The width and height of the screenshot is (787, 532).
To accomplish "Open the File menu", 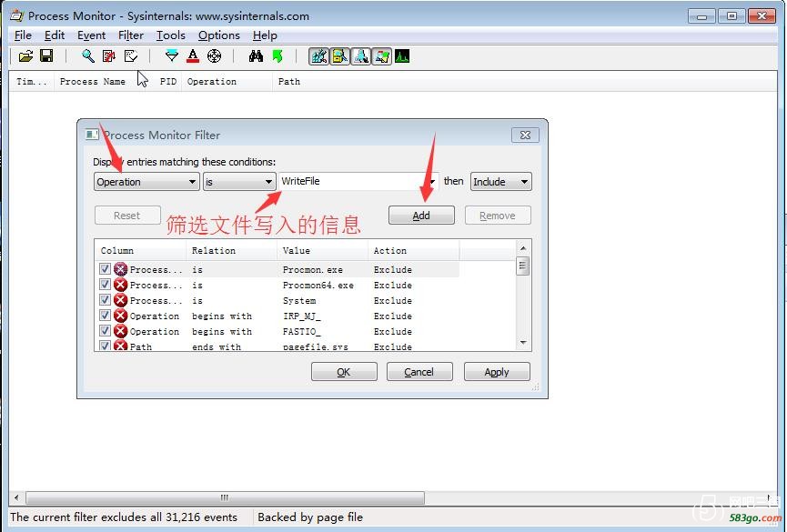I will pyautogui.click(x=23, y=35).
